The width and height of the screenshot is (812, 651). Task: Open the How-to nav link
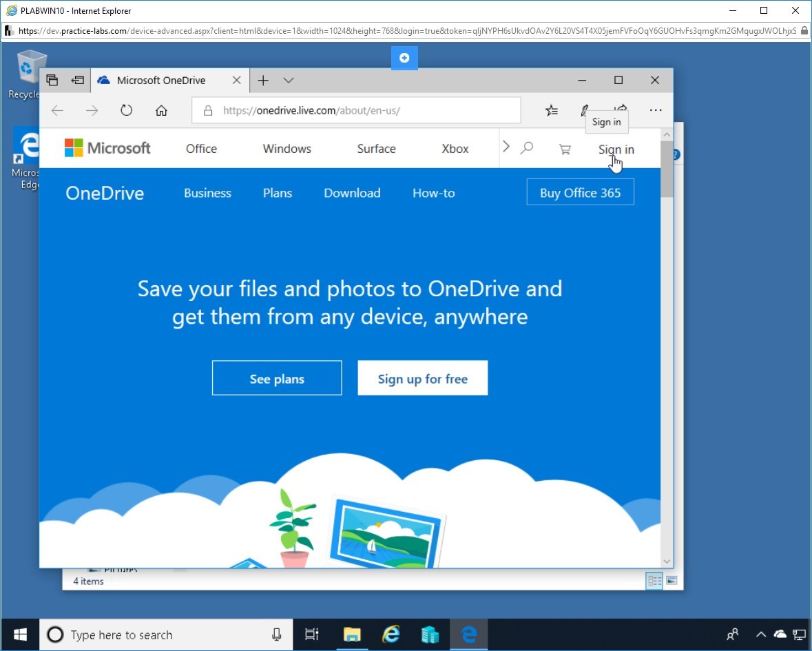pos(434,193)
